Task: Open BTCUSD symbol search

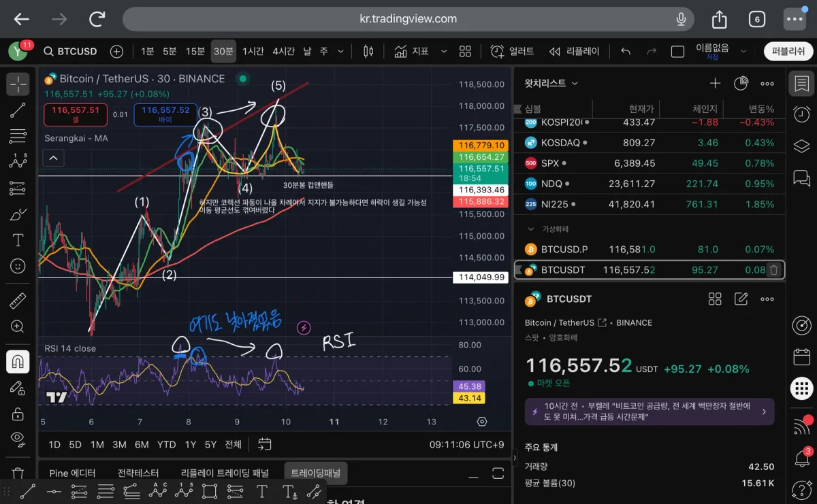Action: tap(70, 51)
